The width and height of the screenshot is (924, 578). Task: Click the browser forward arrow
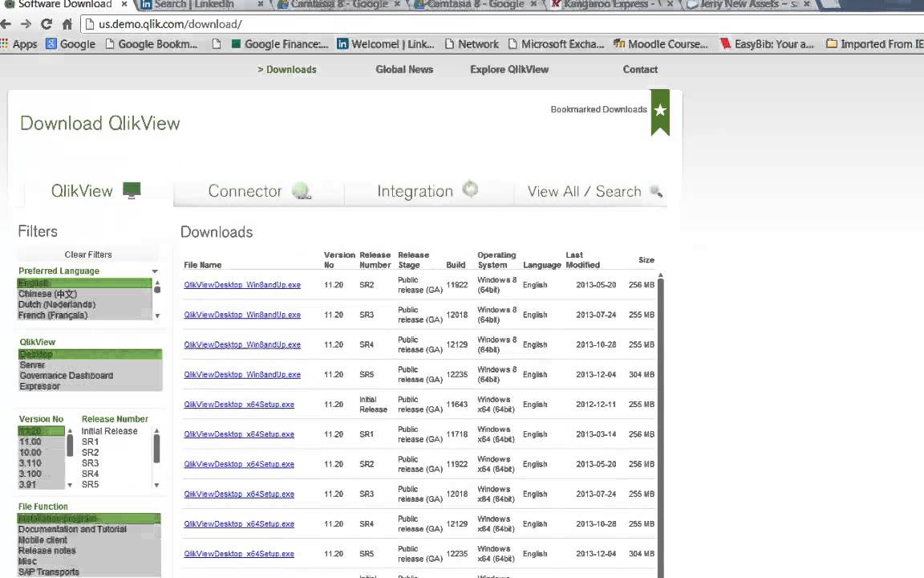point(26,24)
